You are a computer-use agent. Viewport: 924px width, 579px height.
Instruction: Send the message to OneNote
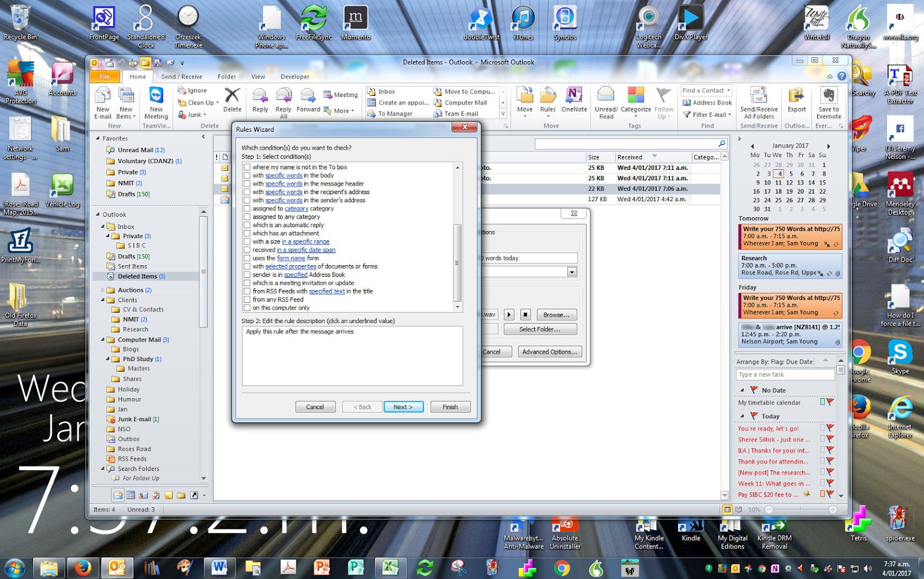pyautogui.click(x=573, y=103)
